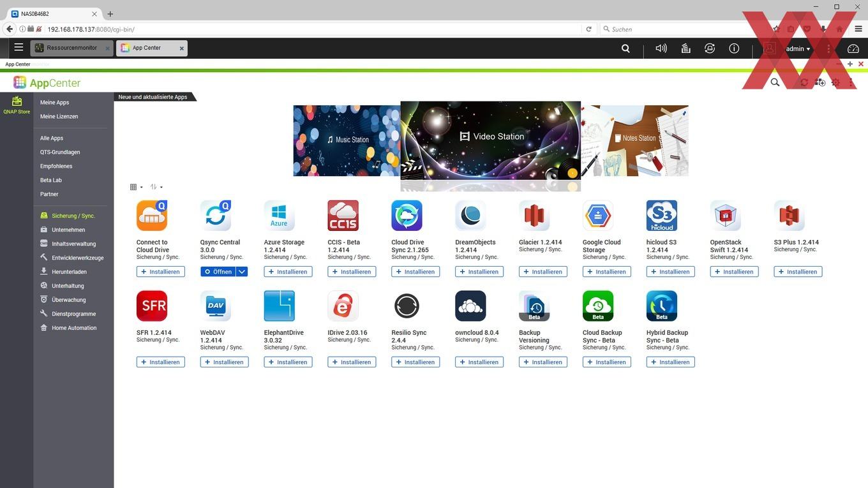This screenshot has height=488, width=868.
Task: Open Herunterladen category
Action: pos(69,272)
